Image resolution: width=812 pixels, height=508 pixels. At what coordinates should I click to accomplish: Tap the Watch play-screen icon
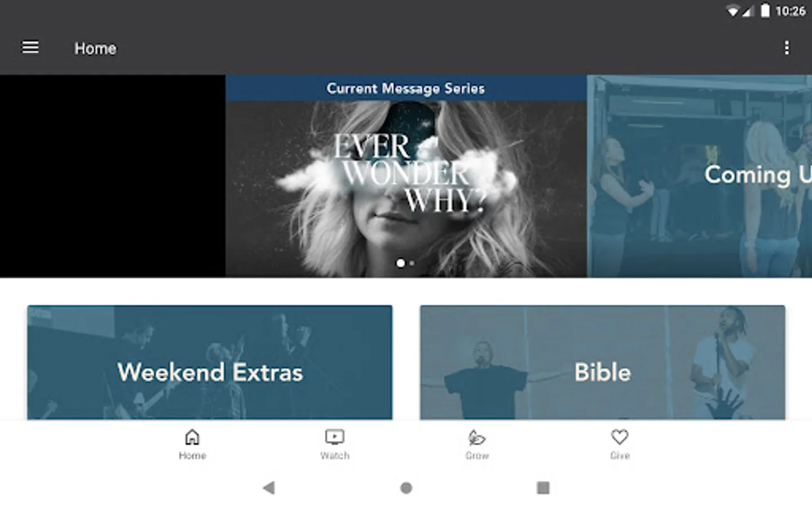335,437
